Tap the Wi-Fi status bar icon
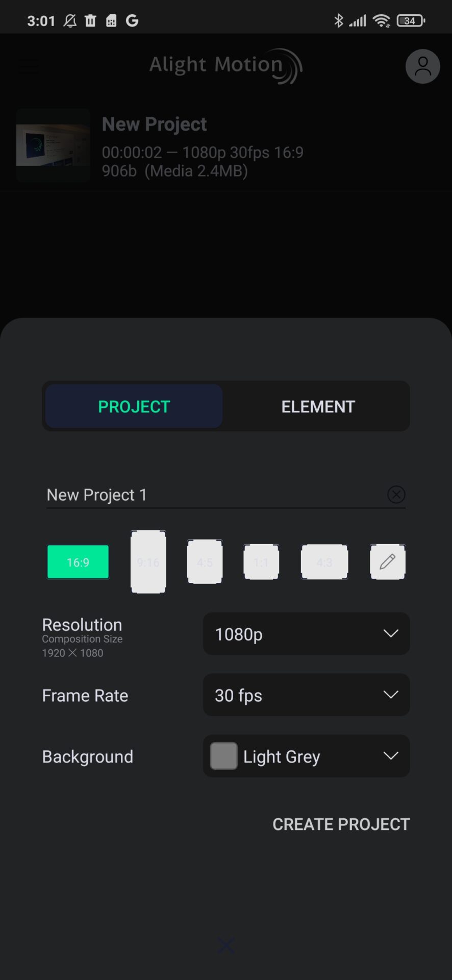 [x=381, y=20]
